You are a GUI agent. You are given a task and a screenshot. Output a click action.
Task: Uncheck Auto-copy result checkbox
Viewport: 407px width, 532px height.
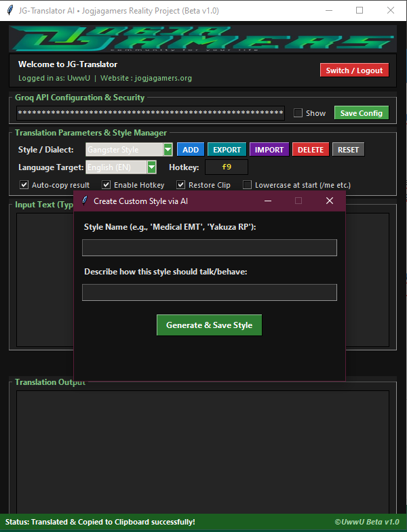24,185
